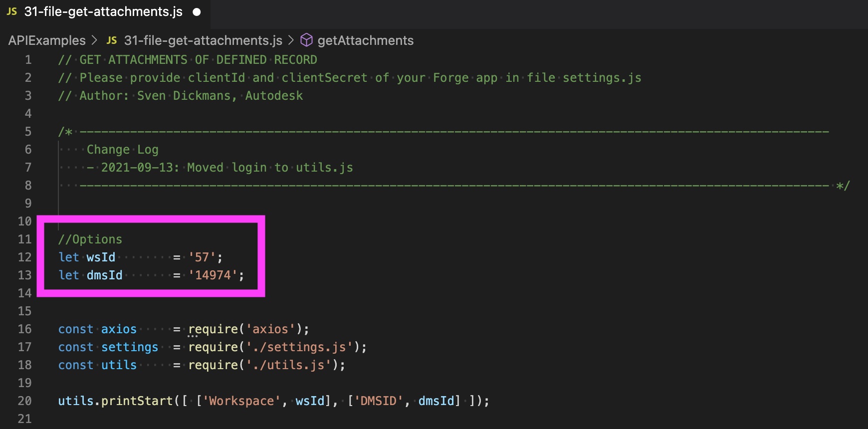Open the 31-file-get-attachments.js breadcrumb item
The width and height of the screenshot is (868, 429).
(203, 40)
